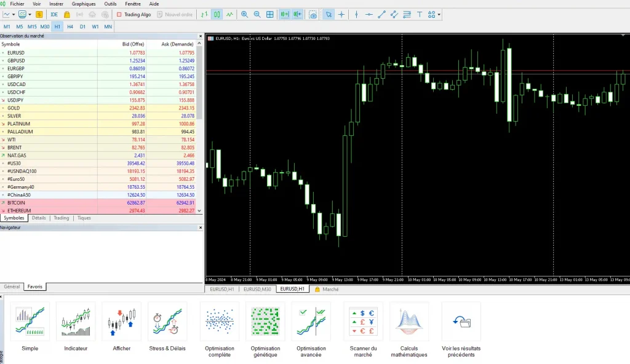Click Nouvel ordre button

click(x=175, y=15)
